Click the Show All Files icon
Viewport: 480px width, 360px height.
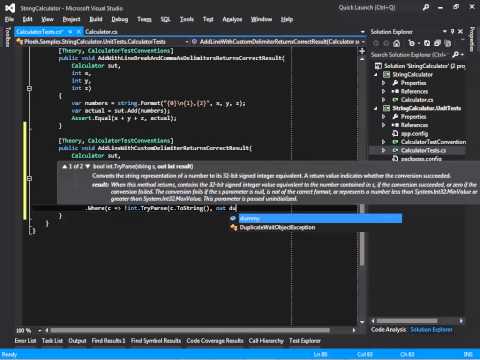point(448,43)
